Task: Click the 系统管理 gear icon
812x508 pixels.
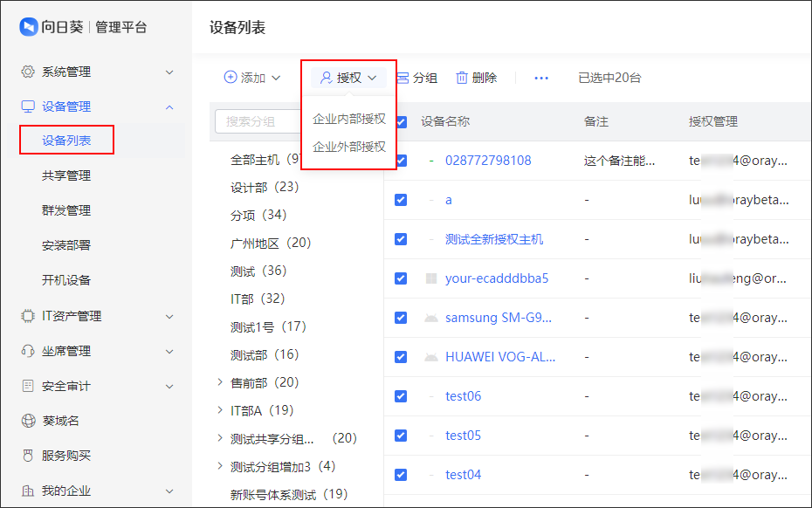Action: point(28,72)
